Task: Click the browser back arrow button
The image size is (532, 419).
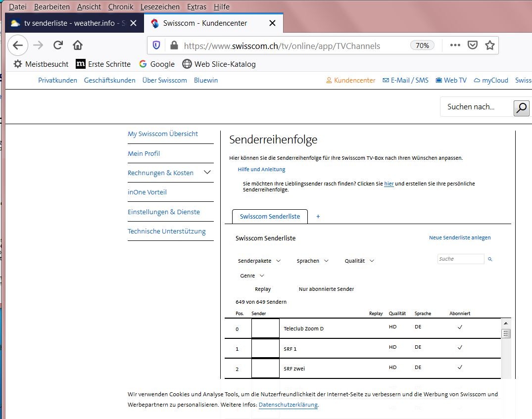Action: 18,46
